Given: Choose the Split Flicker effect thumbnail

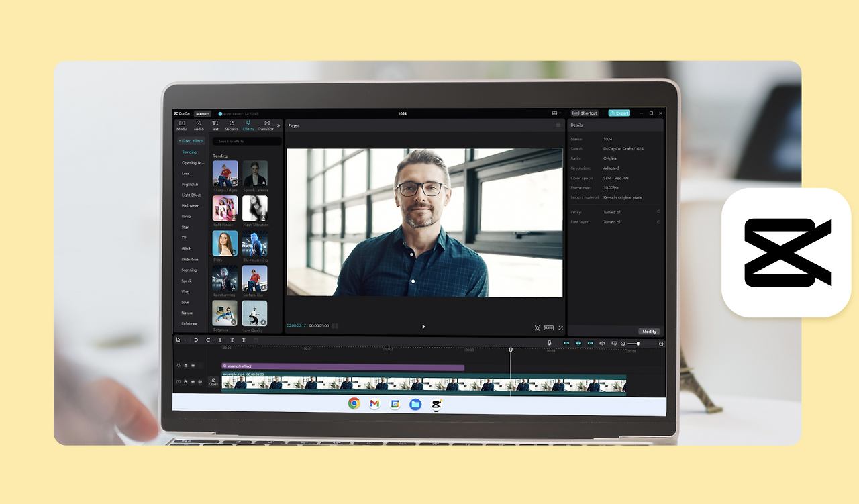Looking at the screenshot, I should click(x=225, y=209).
